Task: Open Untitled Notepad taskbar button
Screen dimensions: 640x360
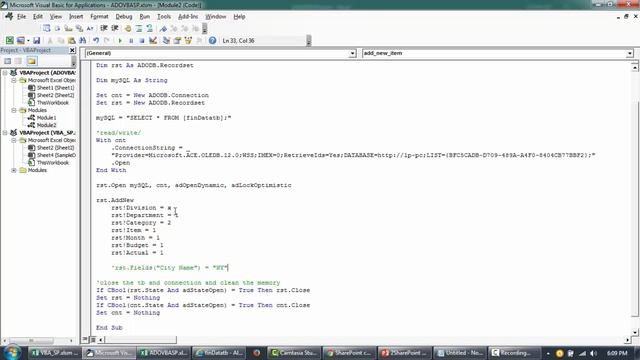Action: (x=460, y=353)
